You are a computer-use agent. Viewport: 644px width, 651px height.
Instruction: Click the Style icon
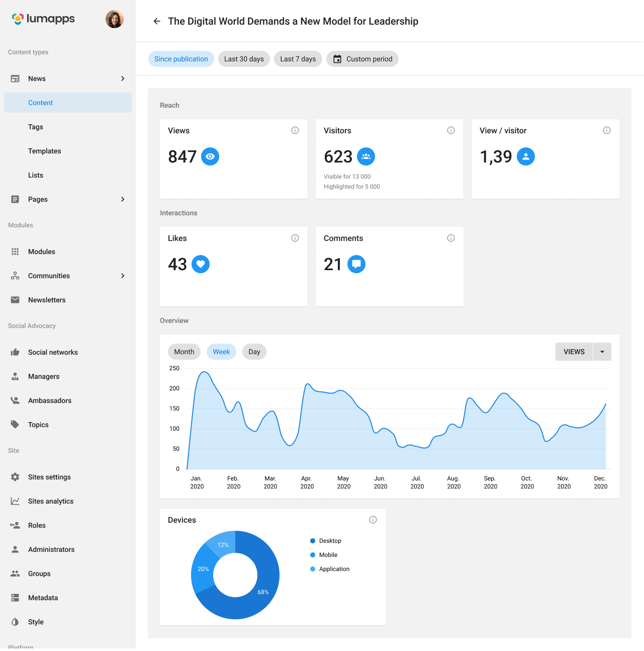coord(15,622)
